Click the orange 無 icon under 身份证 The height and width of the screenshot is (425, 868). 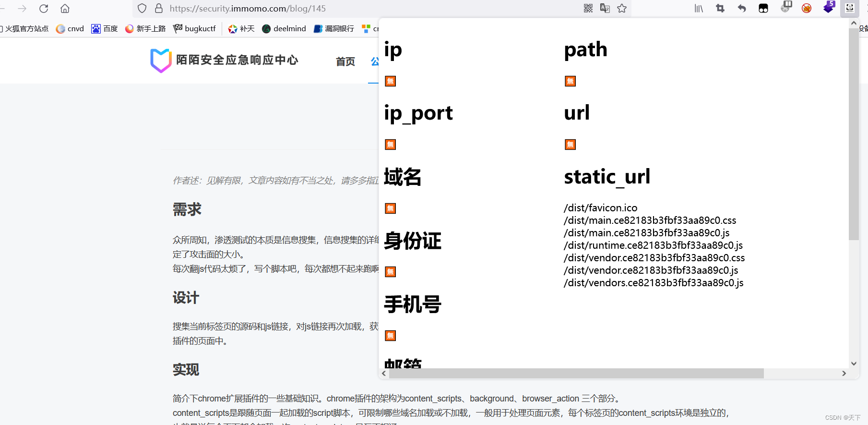coord(391,272)
